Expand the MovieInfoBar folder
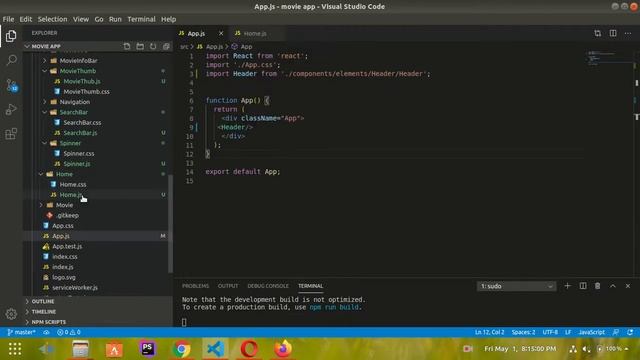 point(79,61)
